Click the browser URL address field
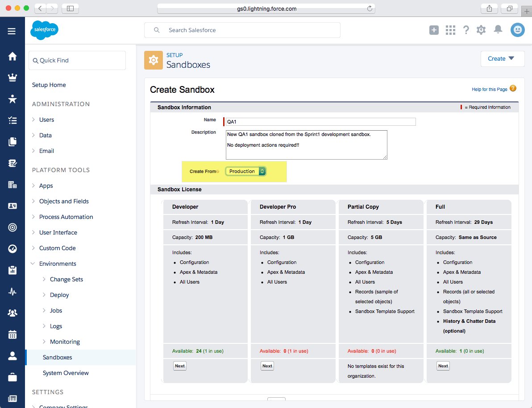 point(266,8)
